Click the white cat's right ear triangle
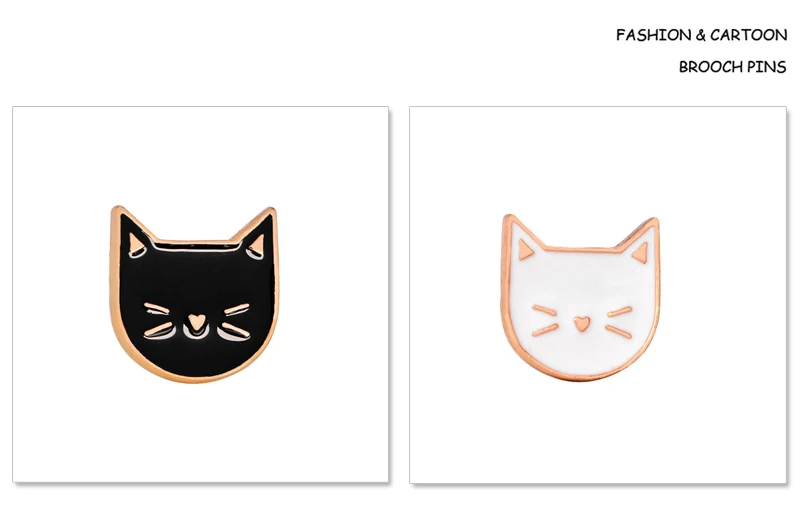The image size is (800, 509). 640,252
